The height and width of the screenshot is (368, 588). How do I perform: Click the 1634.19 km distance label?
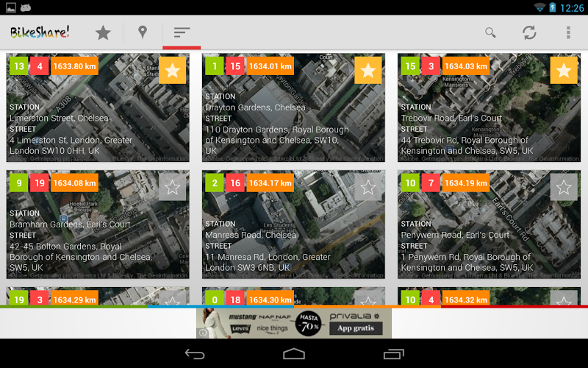pyautogui.click(x=466, y=183)
